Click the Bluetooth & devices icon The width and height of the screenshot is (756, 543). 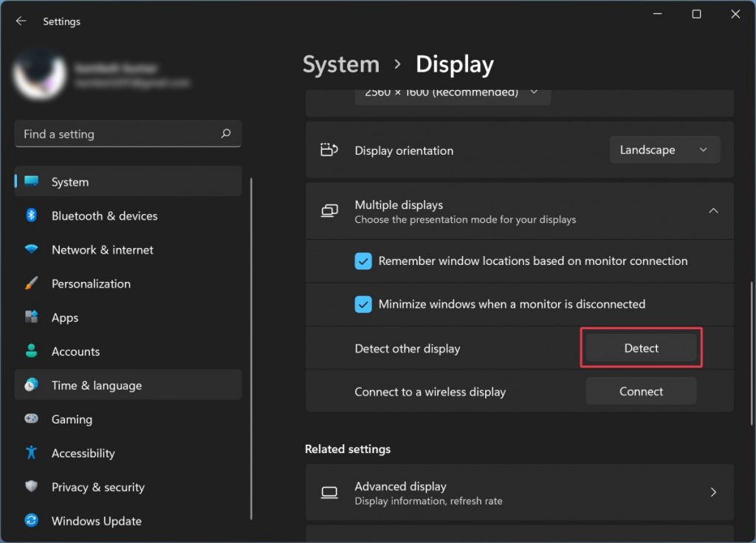pos(31,215)
